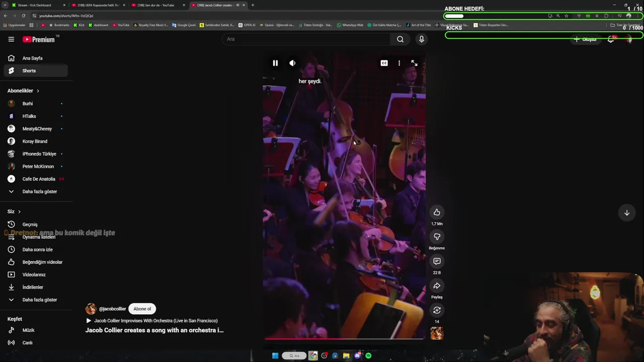Reload the page with refresh button
This screenshot has height=362, width=644.
pyautogui.click(x=23, y=16)
